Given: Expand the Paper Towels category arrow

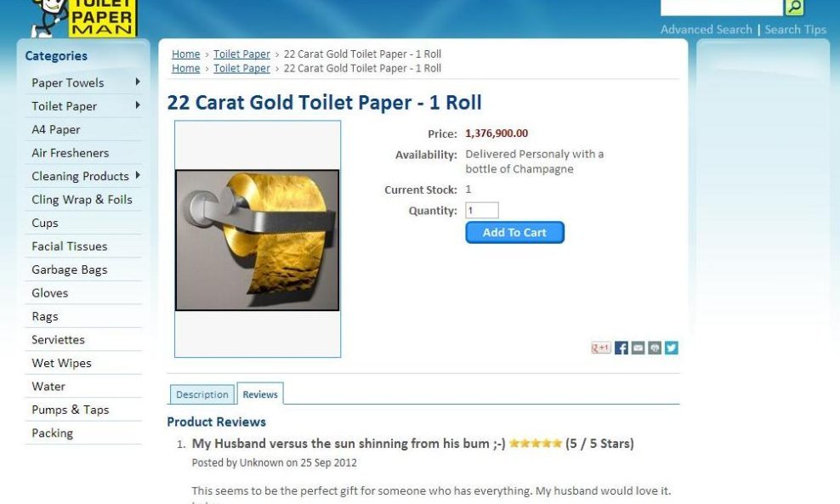Looking at the screenshot, I should [x=138, y=82].
